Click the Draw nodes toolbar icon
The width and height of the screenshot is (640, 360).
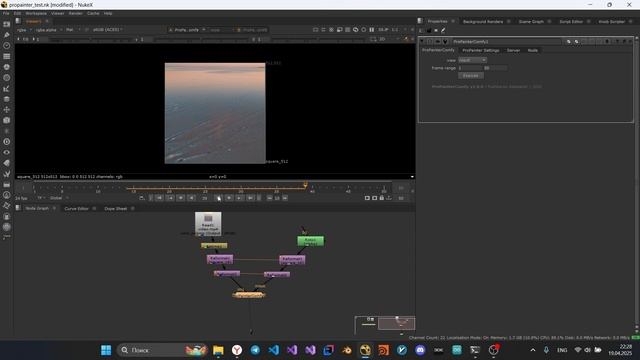click(7, 35)
